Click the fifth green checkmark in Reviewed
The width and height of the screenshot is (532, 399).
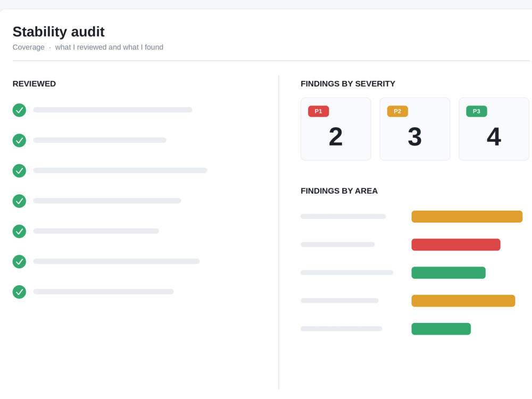point(19,231)
